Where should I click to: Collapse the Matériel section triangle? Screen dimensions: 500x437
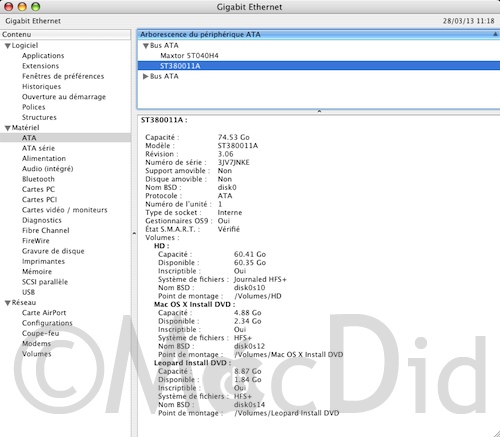pos(7,128)
